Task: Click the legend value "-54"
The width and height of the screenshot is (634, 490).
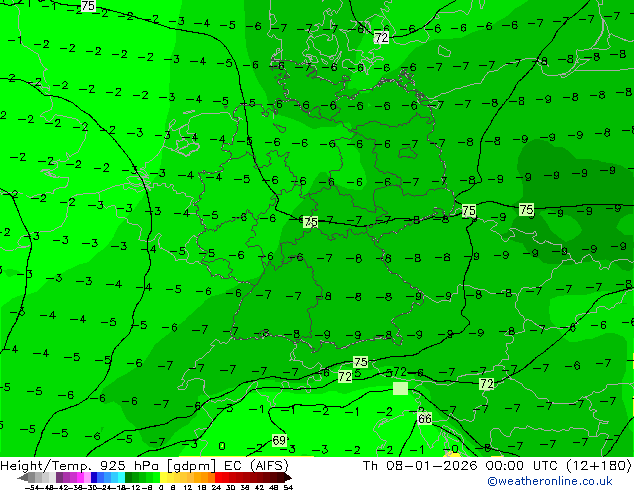Action: point(32,487)
